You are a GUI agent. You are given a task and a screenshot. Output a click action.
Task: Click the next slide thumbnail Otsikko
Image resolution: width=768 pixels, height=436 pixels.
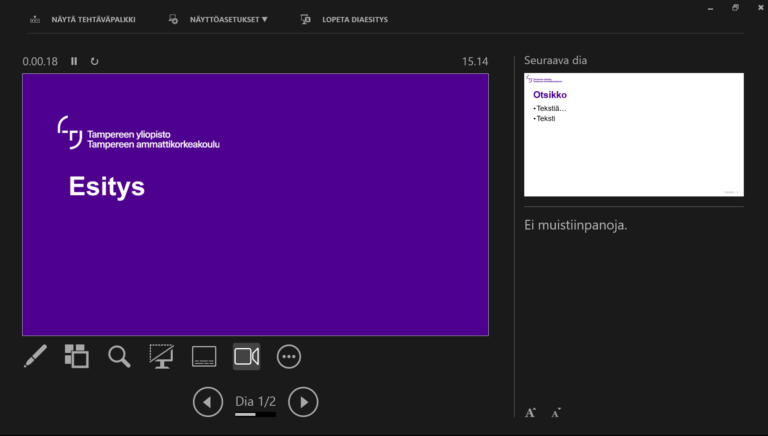click(633, 134)
